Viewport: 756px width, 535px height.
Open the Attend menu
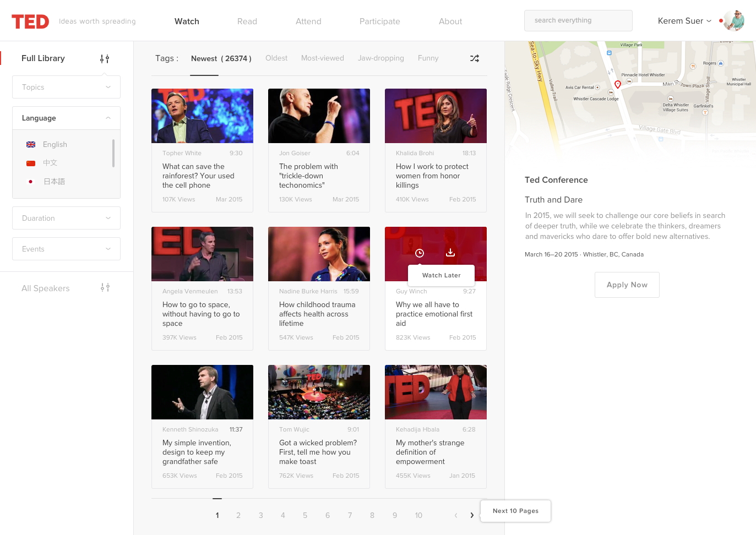click(308, 21)
